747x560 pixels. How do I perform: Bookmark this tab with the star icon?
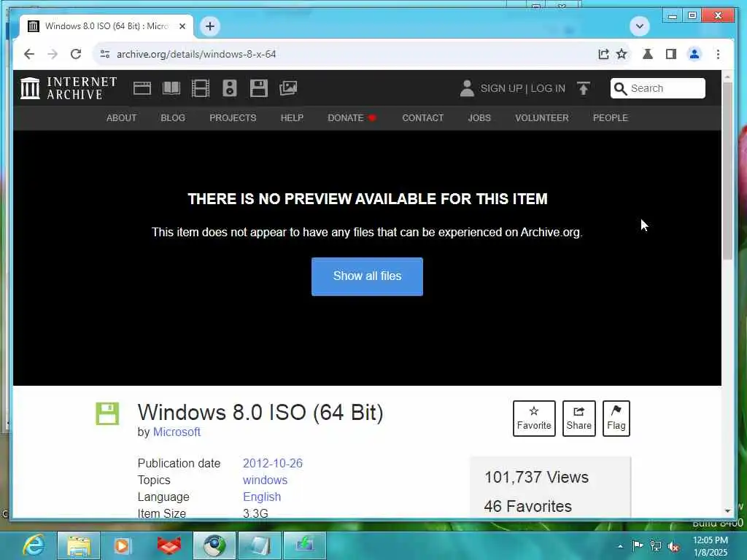pyautogui.click(x=622, y=54)
